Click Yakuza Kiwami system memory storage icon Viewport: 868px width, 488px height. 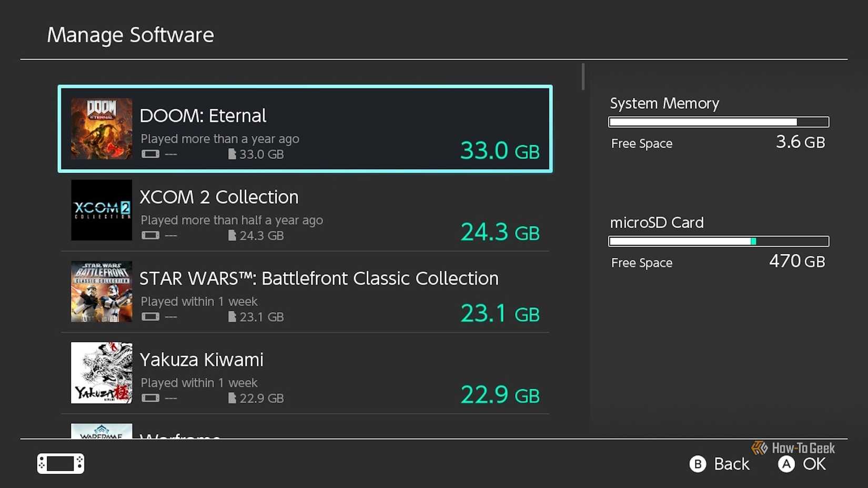coord(150,398)
